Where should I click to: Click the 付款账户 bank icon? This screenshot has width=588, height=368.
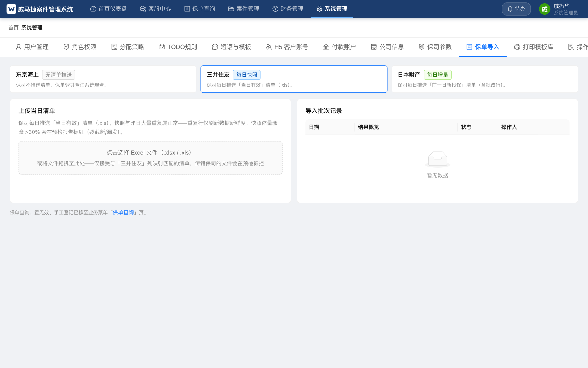(x=326, y=47)
